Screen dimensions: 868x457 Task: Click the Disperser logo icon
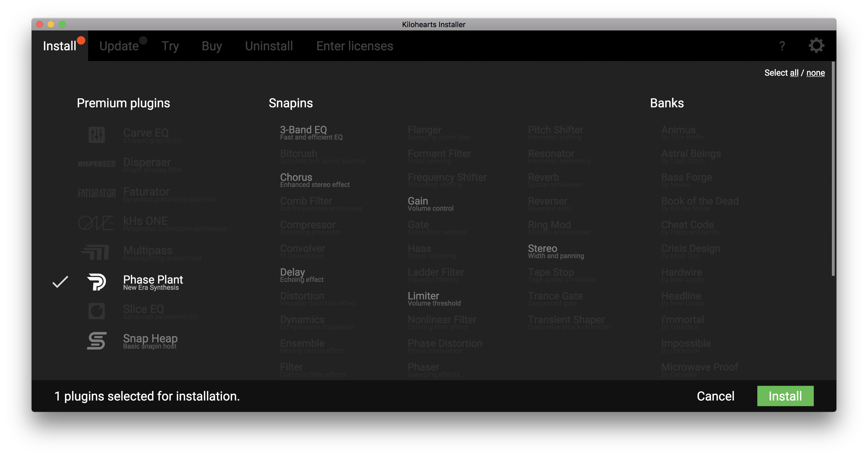pos(97,164)
